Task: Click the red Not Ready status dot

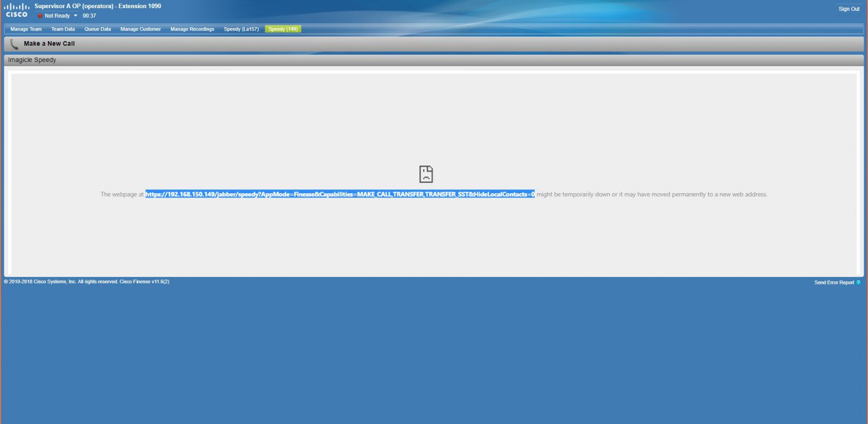Action: [x=40, y=16]
